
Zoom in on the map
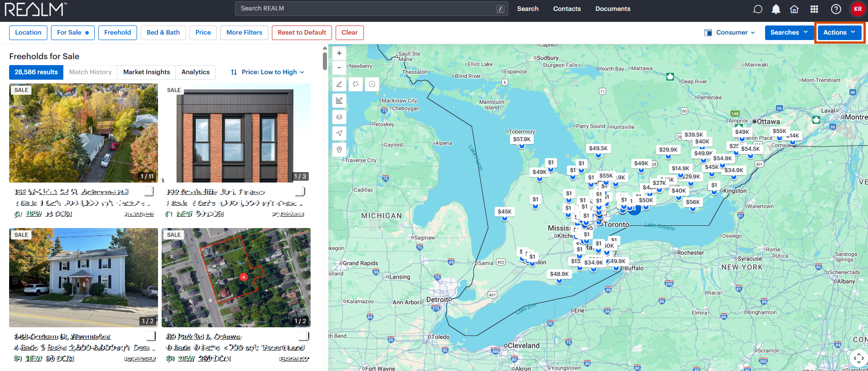339,53
